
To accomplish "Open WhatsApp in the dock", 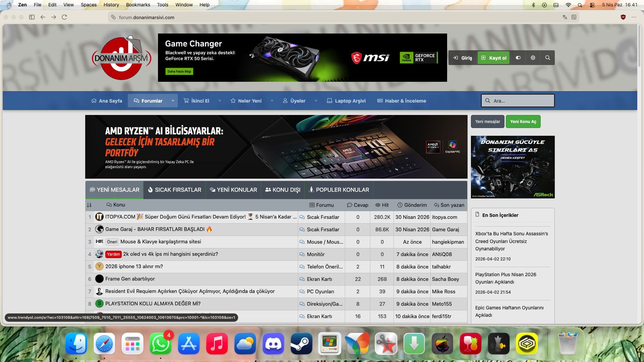I will point(161,344).
